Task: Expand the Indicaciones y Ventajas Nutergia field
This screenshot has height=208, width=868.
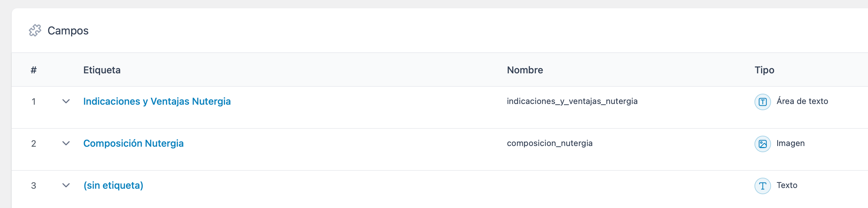Action: coord(66,101)
